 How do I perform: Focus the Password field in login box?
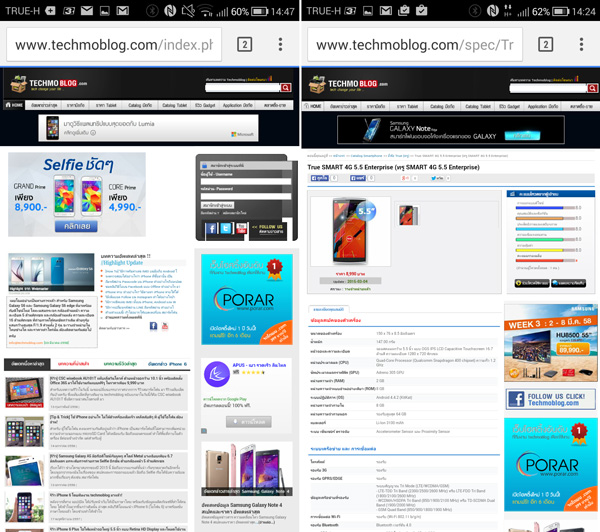246,196
